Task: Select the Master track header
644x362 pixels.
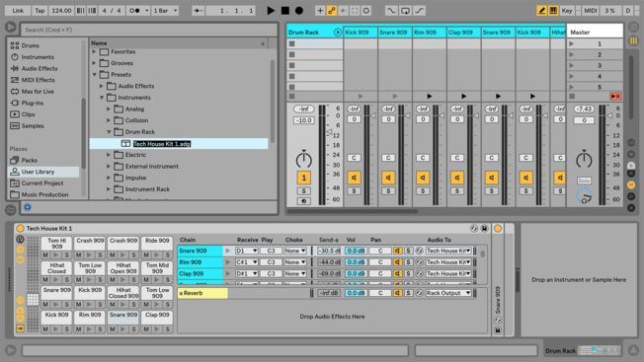Action: 595,32
